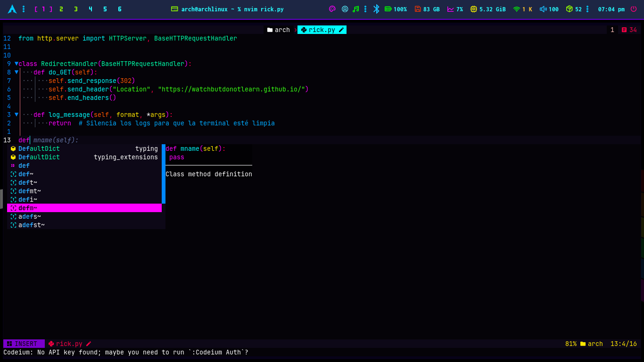Click the completion menu scrollbar thumb

[x=164, y=174]
